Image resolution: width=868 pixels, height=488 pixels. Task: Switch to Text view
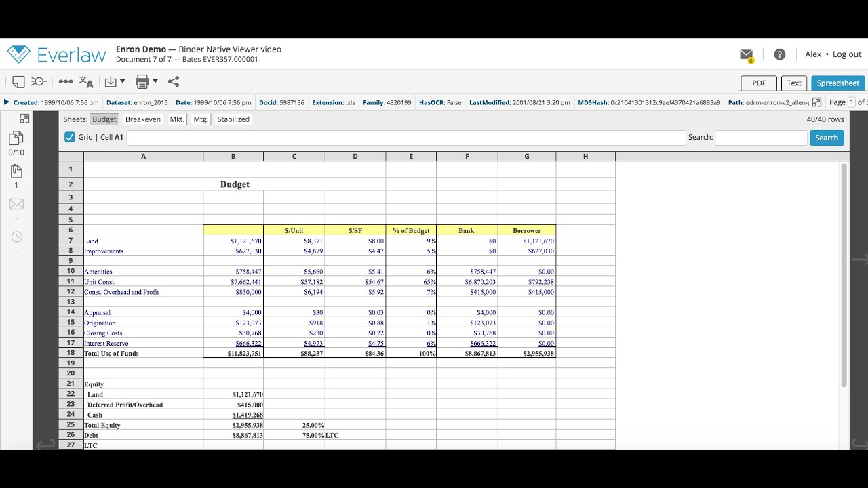(x=794, y=83)
